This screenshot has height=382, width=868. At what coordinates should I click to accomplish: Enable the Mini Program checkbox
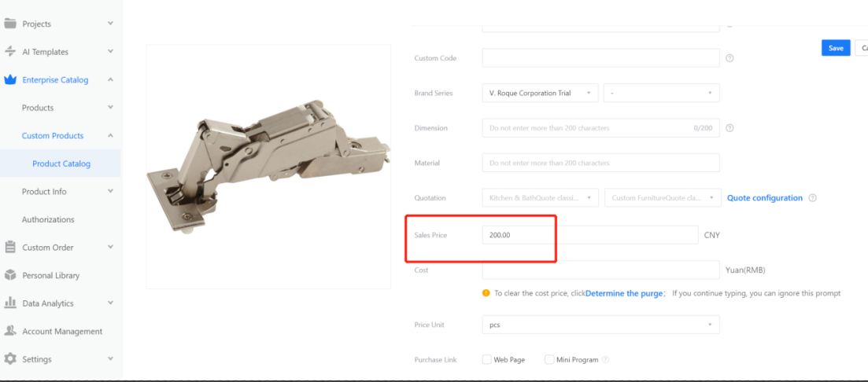coord(549,360)
